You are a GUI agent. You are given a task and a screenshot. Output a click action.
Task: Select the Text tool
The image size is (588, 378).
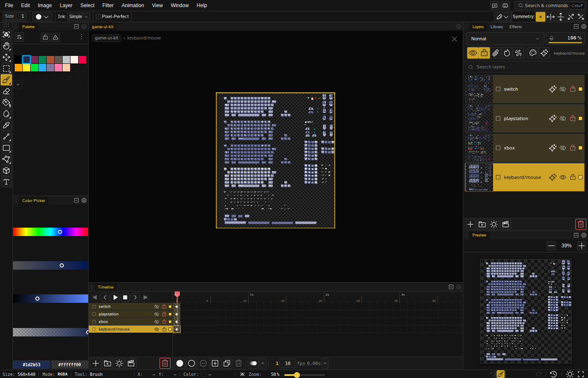(x=6, y=182)
